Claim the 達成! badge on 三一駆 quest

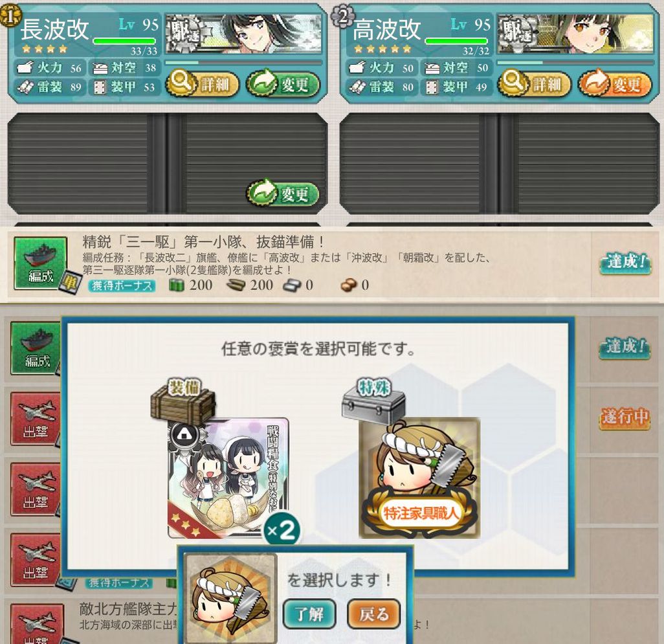[x=625, y=263]
